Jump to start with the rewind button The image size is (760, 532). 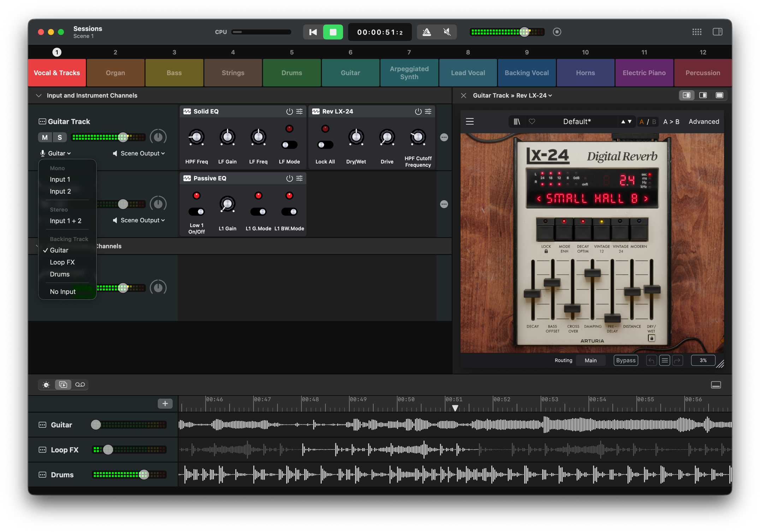[313, 32]
